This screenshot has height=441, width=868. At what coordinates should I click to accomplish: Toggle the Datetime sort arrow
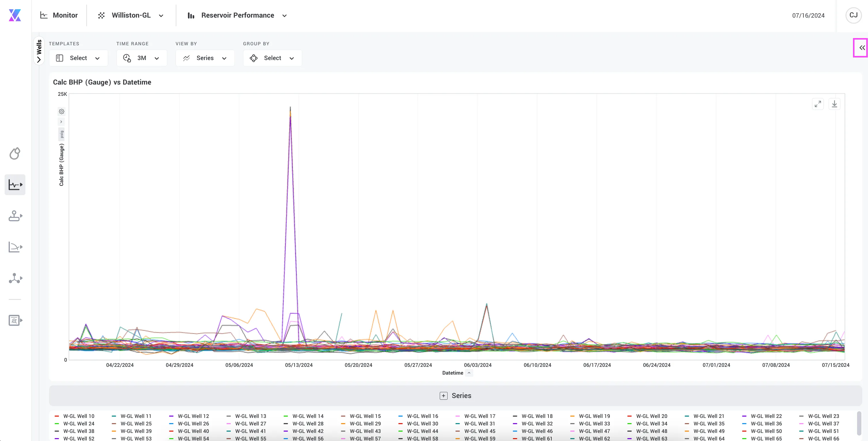point(469,373)
